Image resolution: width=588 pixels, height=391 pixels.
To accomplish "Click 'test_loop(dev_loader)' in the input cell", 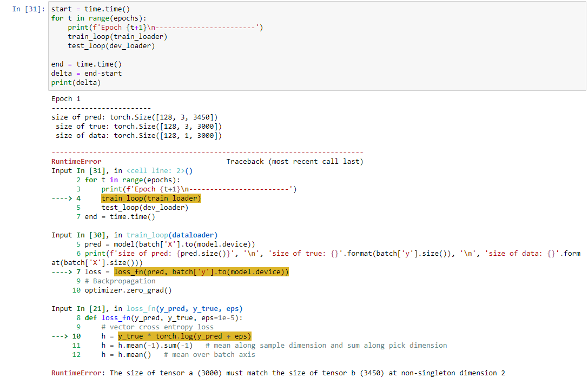I will tap(111, 46).
